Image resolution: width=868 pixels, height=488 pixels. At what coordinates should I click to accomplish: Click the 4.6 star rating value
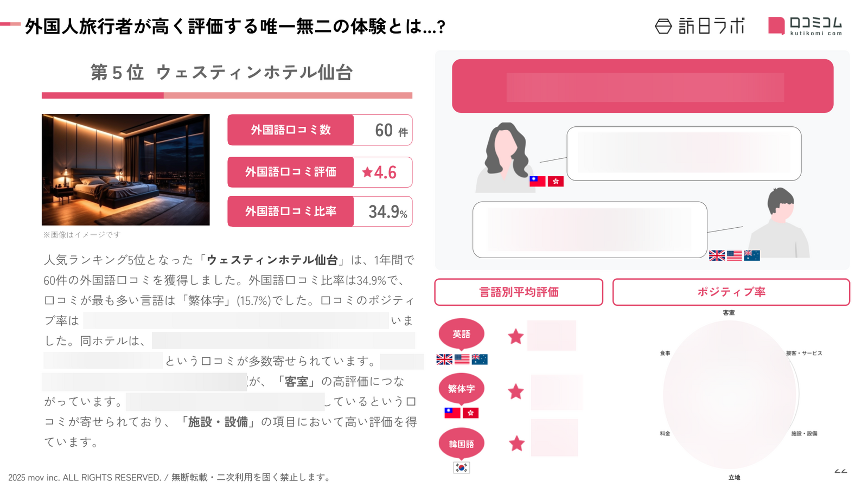[379, 172]
